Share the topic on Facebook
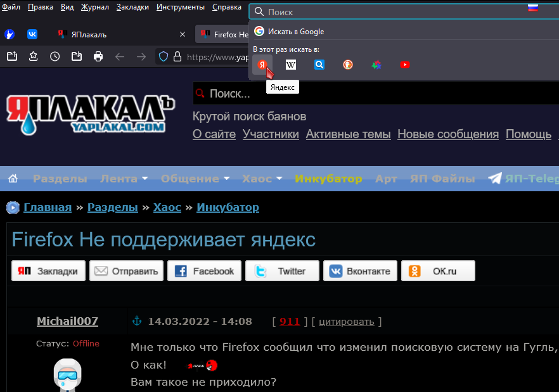559x392 pixels. pyautogui.click(x=204, y=271)
